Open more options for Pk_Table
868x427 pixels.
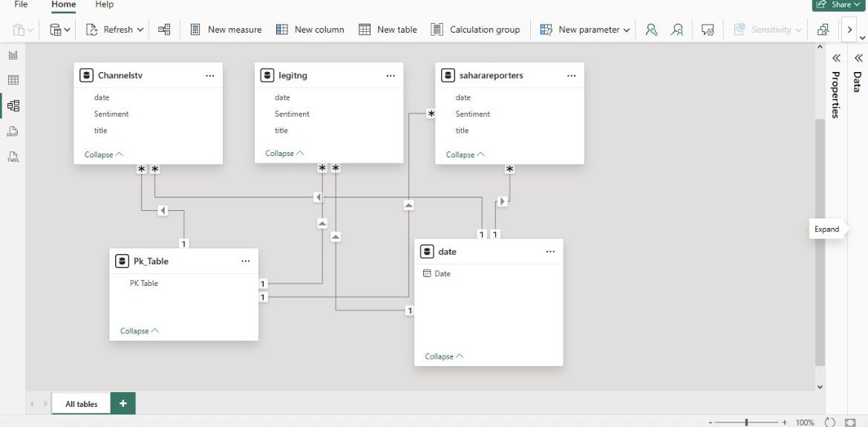[246, 261]
